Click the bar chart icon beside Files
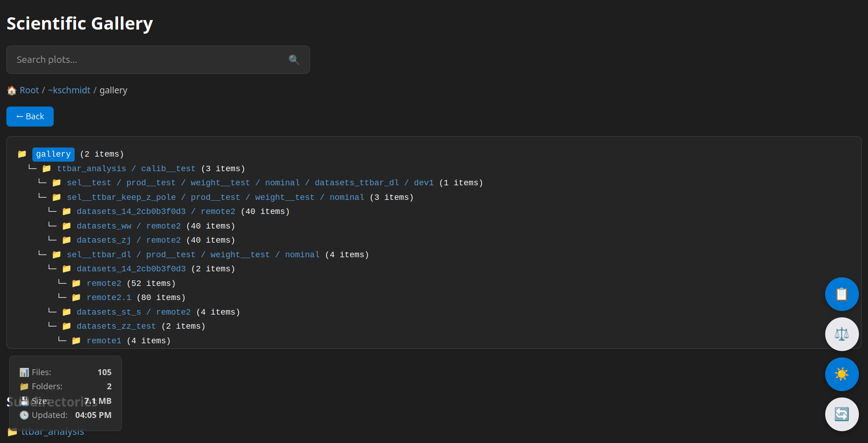Screen dimensions: 868x443 click(24, 372)
